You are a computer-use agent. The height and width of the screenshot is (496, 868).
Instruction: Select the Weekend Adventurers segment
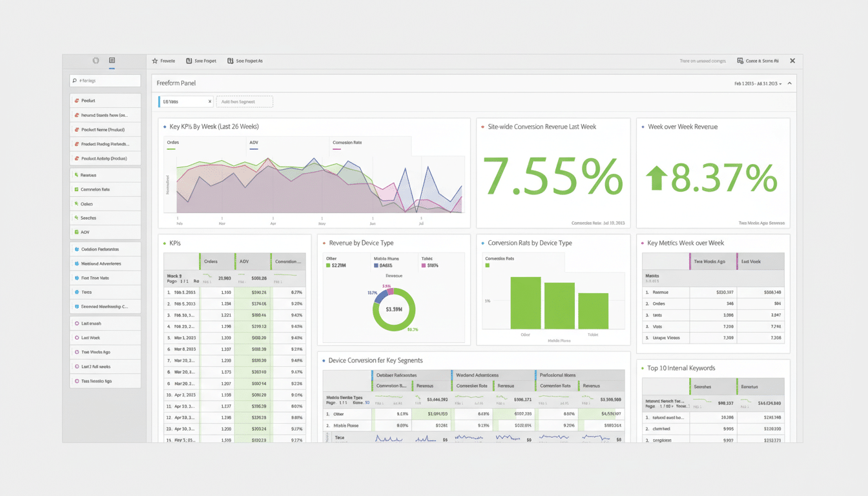click(105, 263)
